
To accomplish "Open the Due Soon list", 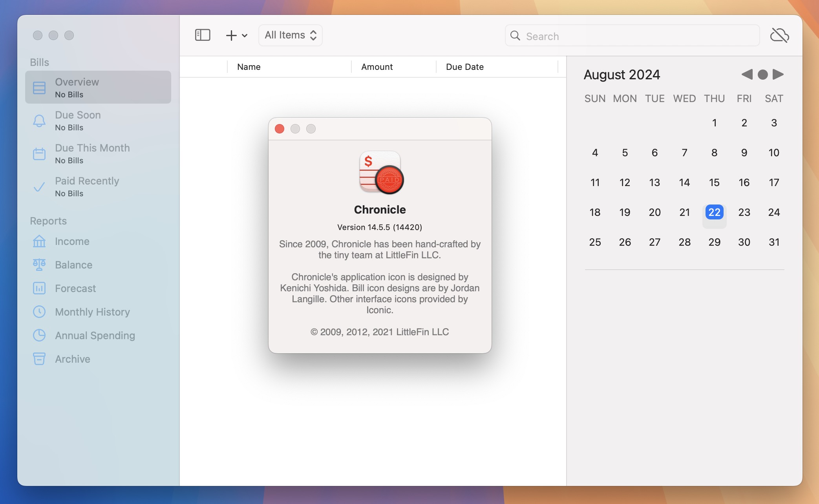I will 98,121.
